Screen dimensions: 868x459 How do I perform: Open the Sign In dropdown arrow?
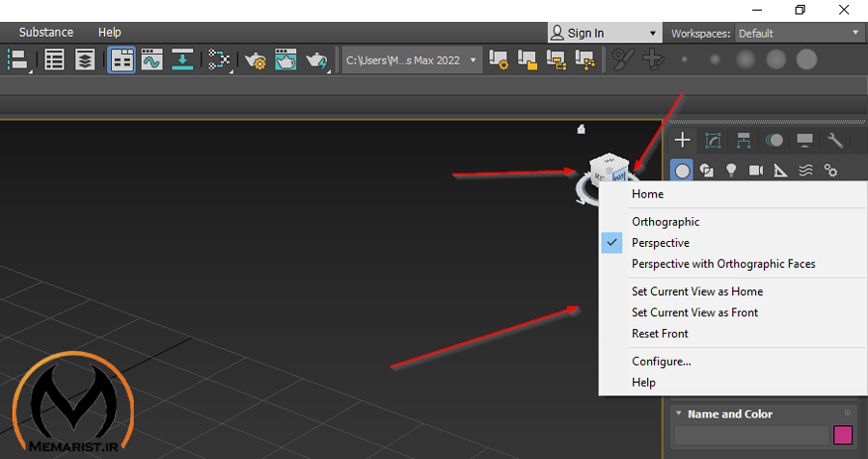(653, 33)
